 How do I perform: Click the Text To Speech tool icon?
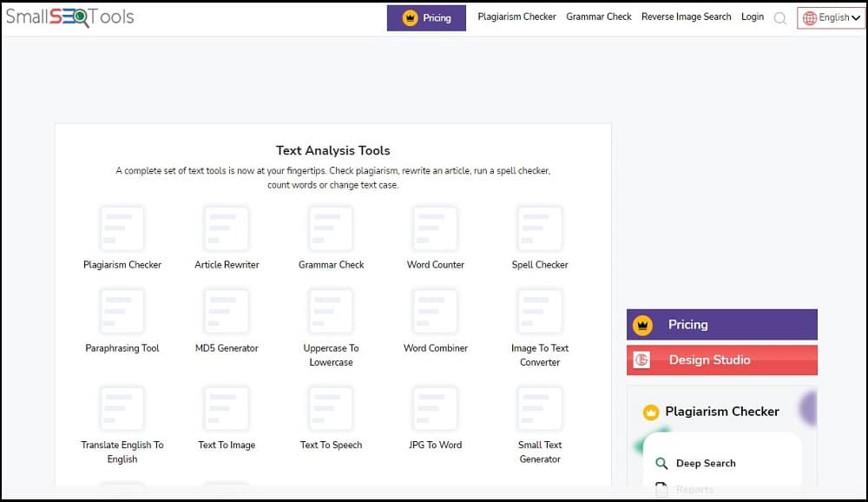pyautogui.click(x=331, y=408)
